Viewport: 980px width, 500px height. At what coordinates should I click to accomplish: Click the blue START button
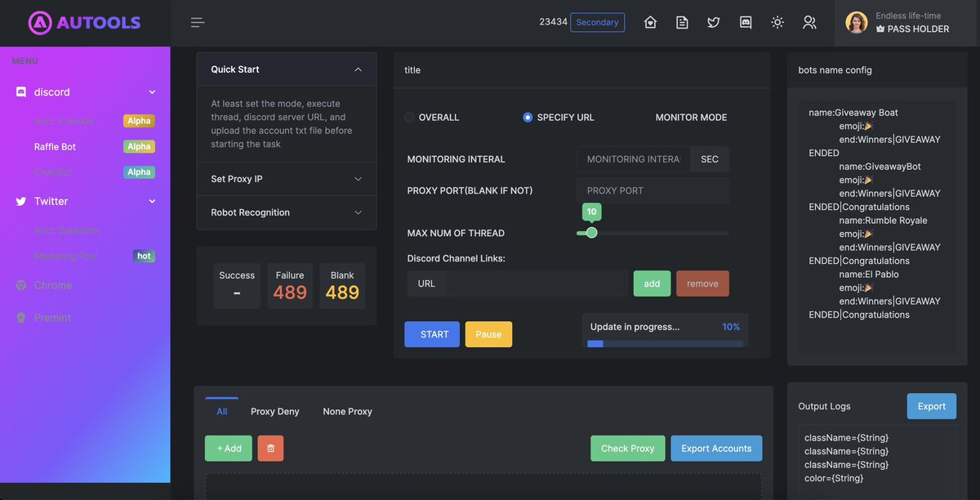click(x=432, y=334)
